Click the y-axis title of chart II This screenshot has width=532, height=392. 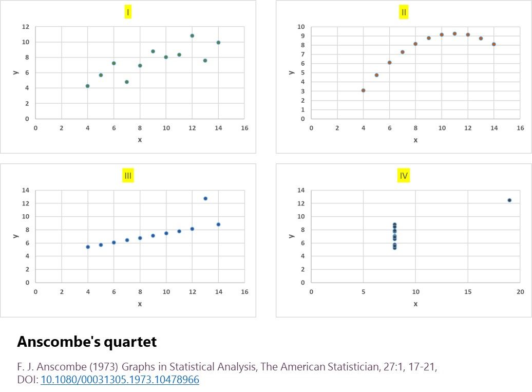[x=292, y=72]
